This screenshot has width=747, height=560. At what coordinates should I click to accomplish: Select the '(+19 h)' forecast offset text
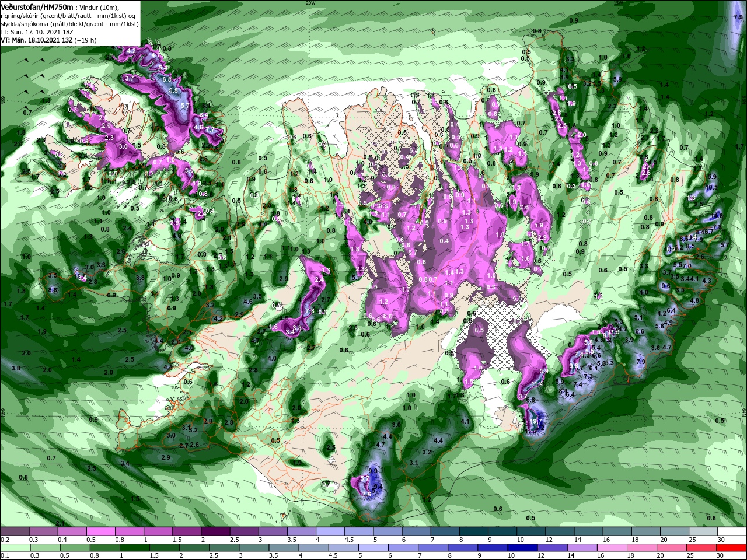pyautogui.click(x=86, y=40)
